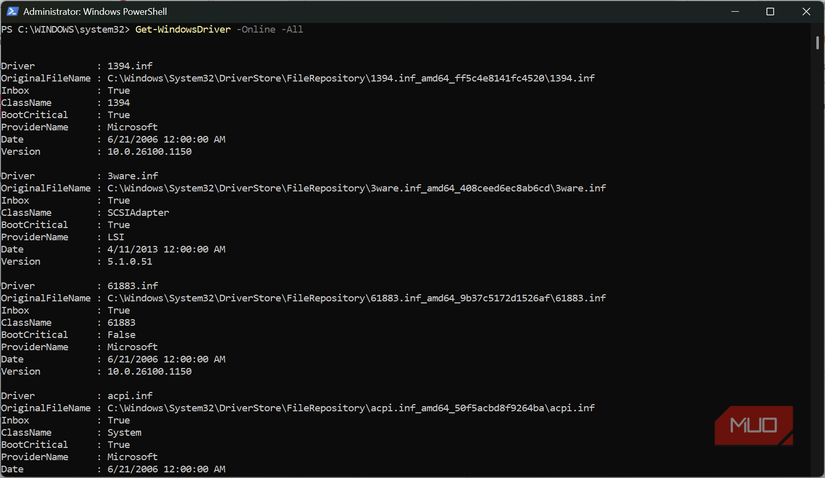Screen dimensions: 825x478
Task: Click the Version value 5.1.0.51
Action: pyautogui.click(x=130, y=262)
